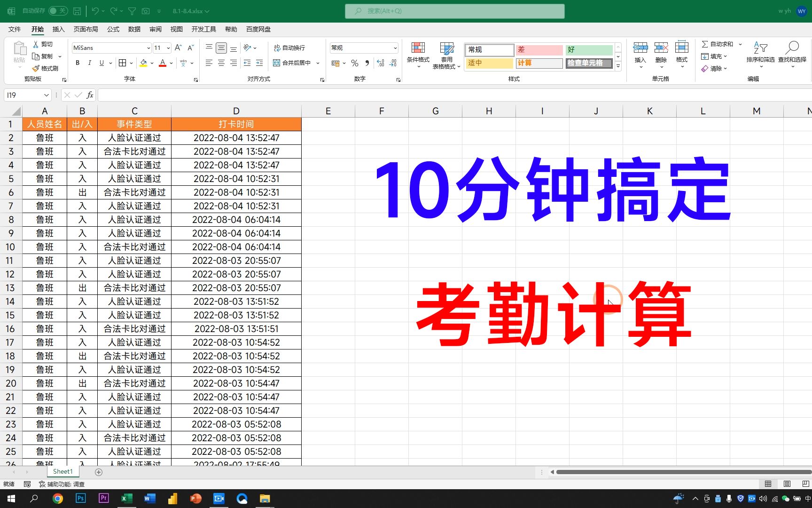Open Conditional Formatting (条件格式) menu
The width and height of the screenshot is (812, 508).
point(418,54)
